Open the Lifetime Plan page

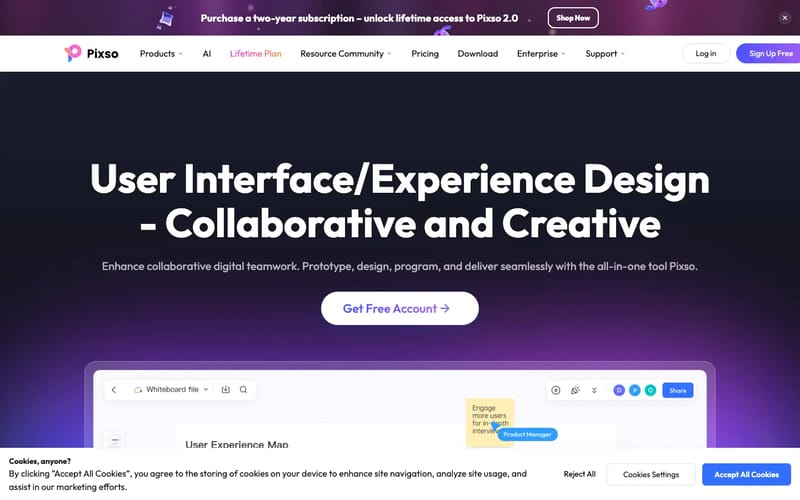pos(256,54)
